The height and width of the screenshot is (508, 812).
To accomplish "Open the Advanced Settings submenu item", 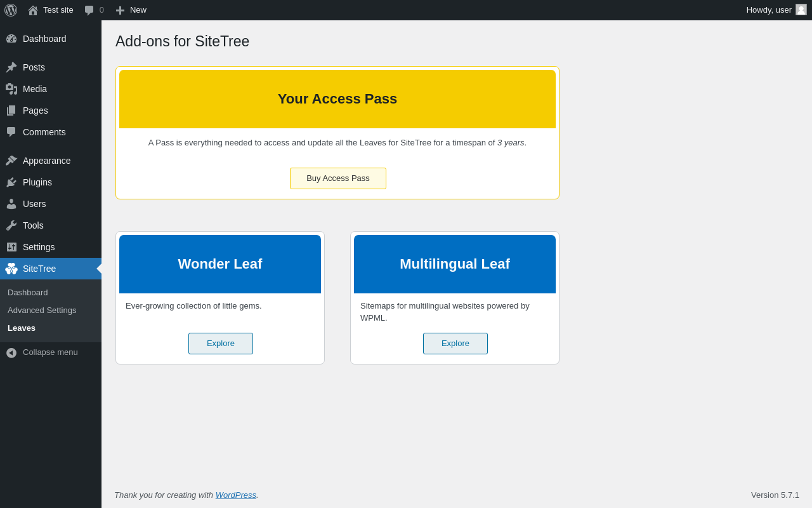I will coord(42,311).
